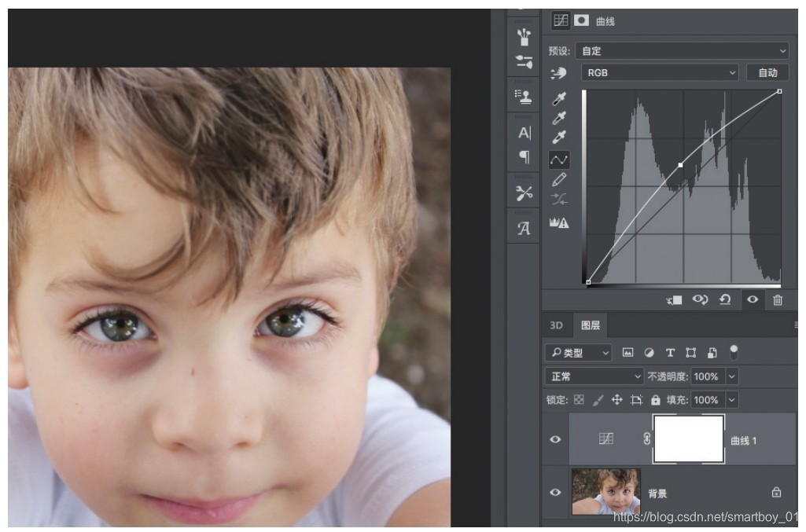Select the curves adjustment properties icon
The width and height of the screenshot is (806, 532).
[561, 20]
